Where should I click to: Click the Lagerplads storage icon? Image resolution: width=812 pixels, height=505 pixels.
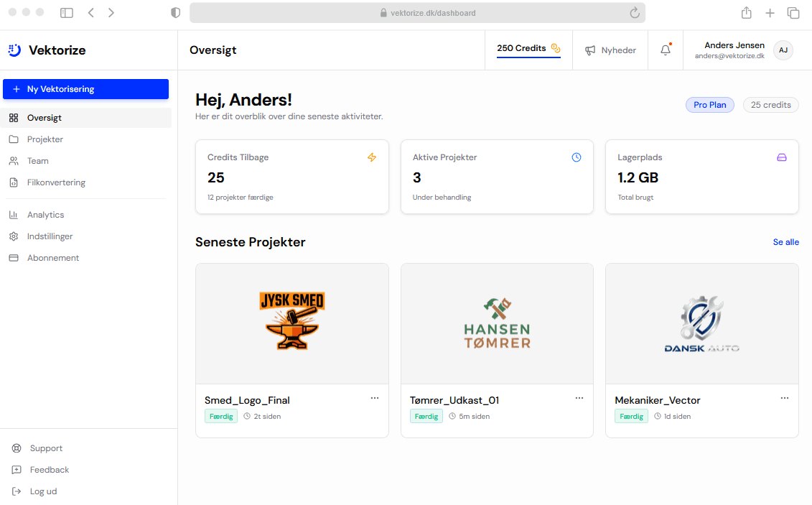[x=781, y=157]
